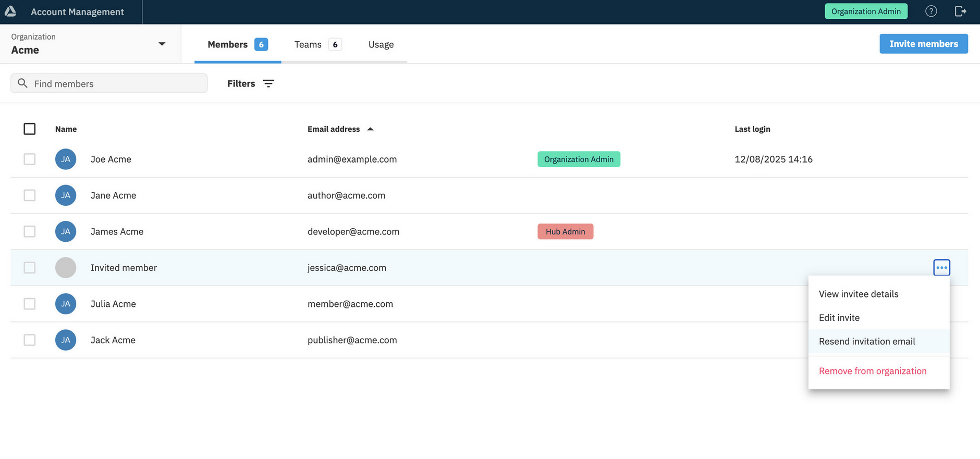Viewport: 980px width, 459px height.
Task: Click the name Joe Acme
Action: click(x=111, y=159)
